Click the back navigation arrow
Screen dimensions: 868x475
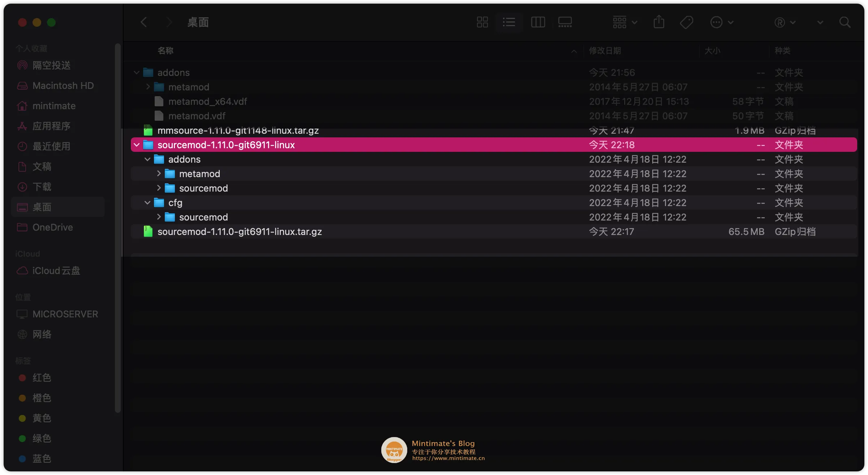click(x=144, y=22)
